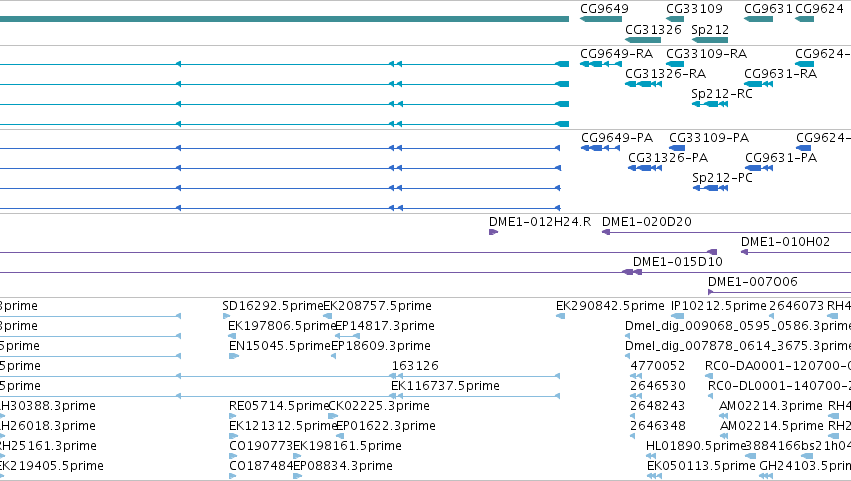This screenshot has height=481, width=851.
Task: Open the CG9631-RA transcript
Action: pyautogui.click(x=758, y=84)
